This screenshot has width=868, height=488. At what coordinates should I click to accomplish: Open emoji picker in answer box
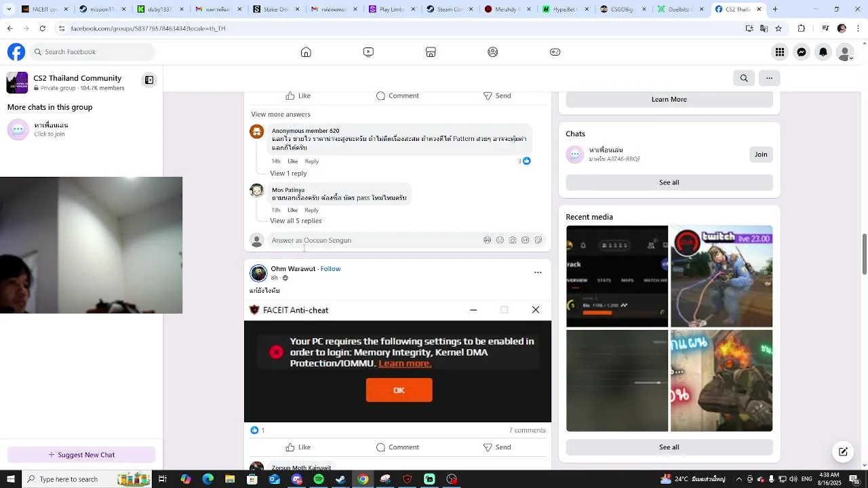(500, 240)
